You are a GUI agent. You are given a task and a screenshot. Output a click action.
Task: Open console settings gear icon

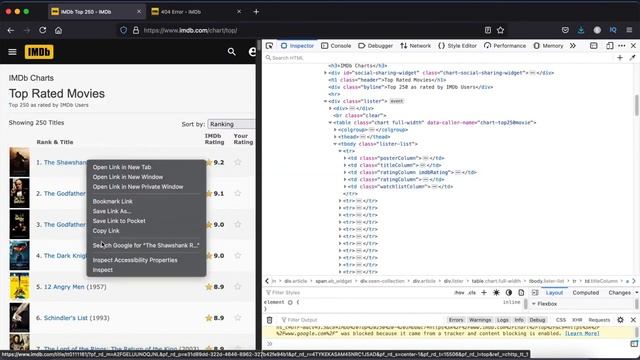point(620,320)
